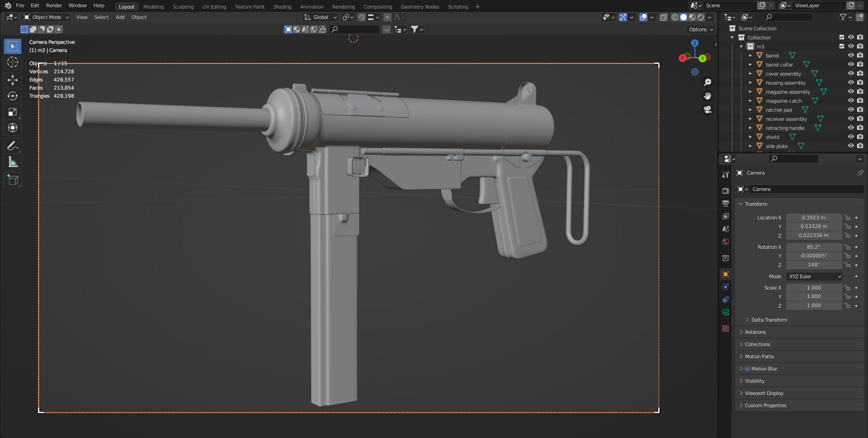Select the Rotate tool in the toolbar
This screenshot has width=868, height=438.
12,96
